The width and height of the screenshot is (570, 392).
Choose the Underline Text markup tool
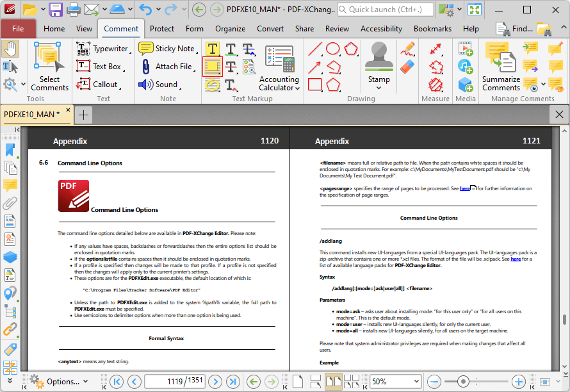coord(231,49)
